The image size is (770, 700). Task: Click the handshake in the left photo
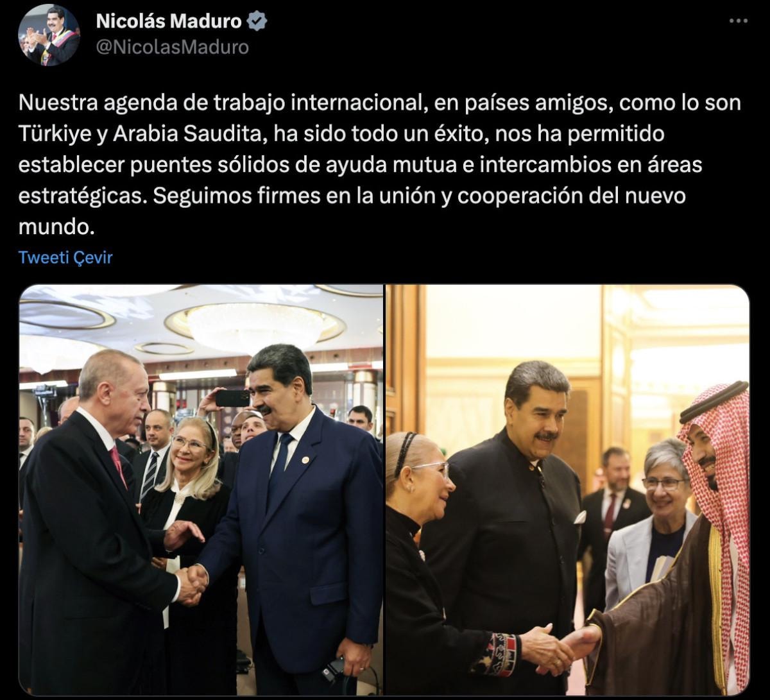(x=192, y=582)
